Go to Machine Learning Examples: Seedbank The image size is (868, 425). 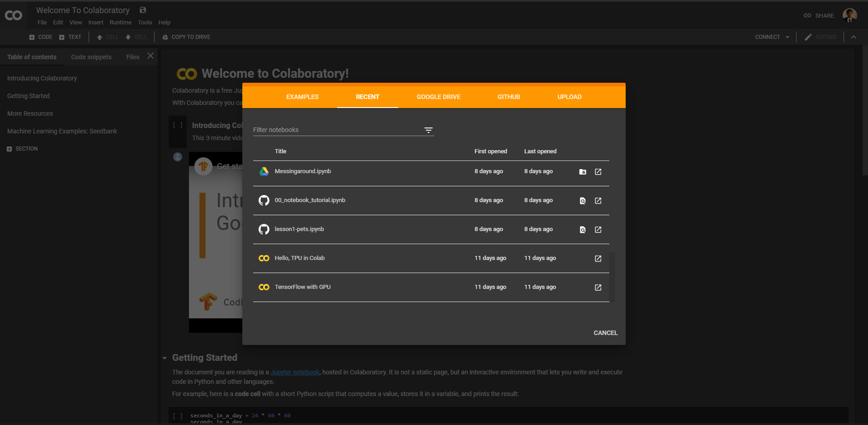click(x=62, y=131)
